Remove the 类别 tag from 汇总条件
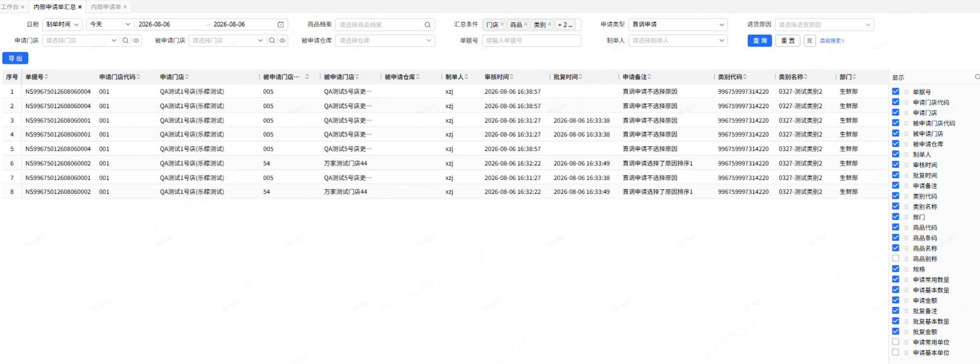980x364 pixels. 550,24
